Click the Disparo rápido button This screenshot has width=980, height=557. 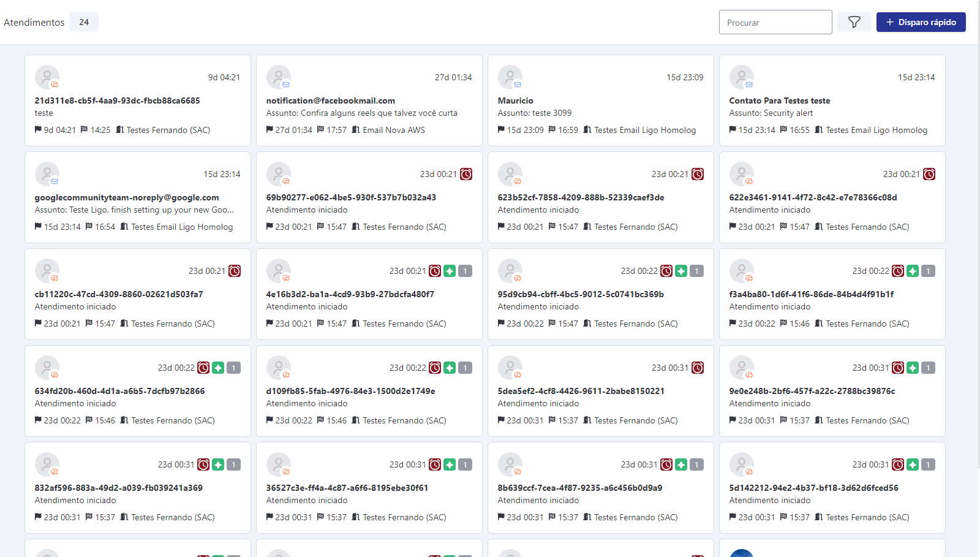pos(921,22)
